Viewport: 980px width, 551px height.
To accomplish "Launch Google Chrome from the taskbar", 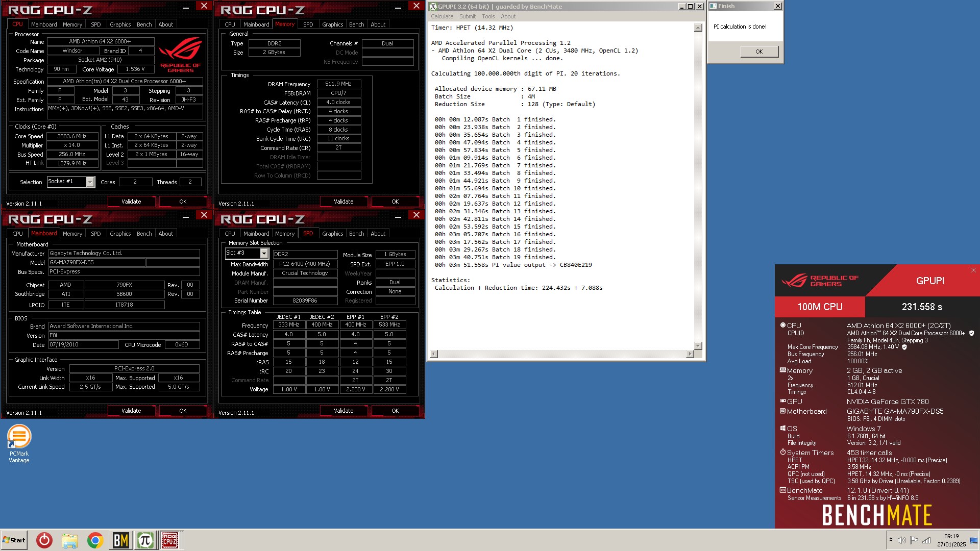I will pyautogui.click(x=95, y=540).
